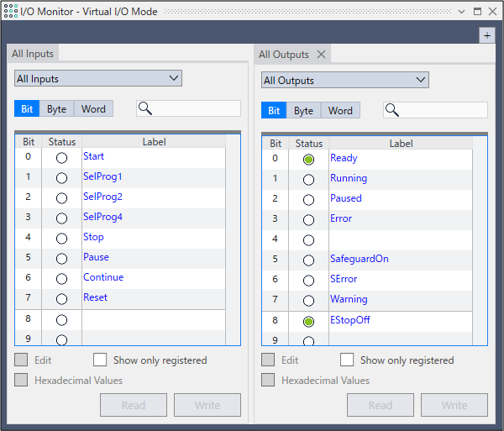The width and height of the screenshot is (504, 431).
Task: Select Byte view for the inputs
Action: point(56,108)
